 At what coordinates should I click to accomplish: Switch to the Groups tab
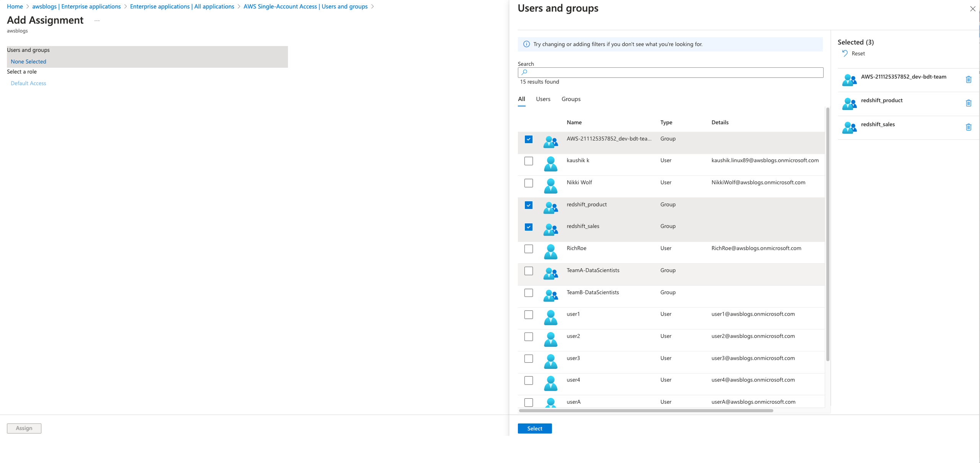pos(571,99)
